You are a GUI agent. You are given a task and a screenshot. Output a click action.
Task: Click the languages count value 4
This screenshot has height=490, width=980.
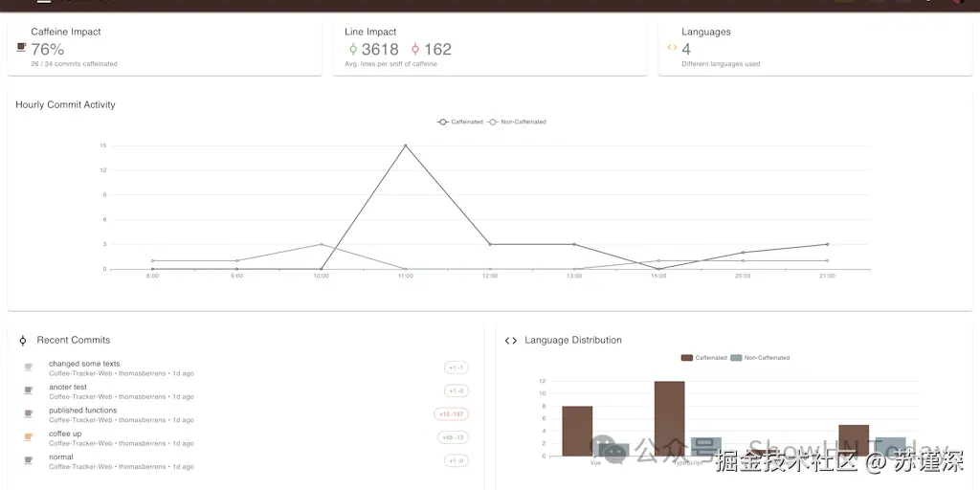pyautogui.click(x=686, y=50)
